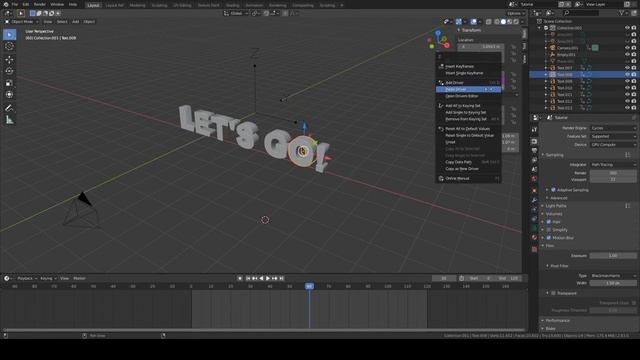Viewport: 640px width, 360px height.
Task: Toggle visibility of Empty.001
Action: click(627, 54)
